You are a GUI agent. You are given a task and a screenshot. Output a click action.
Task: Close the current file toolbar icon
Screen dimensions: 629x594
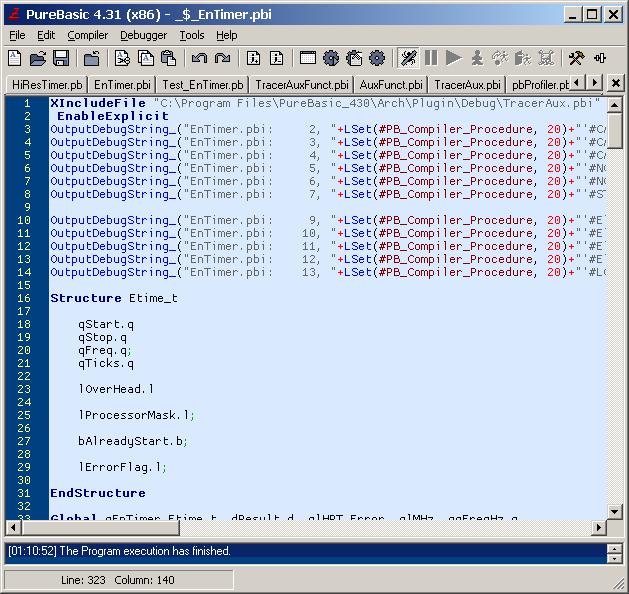[91, 58]
